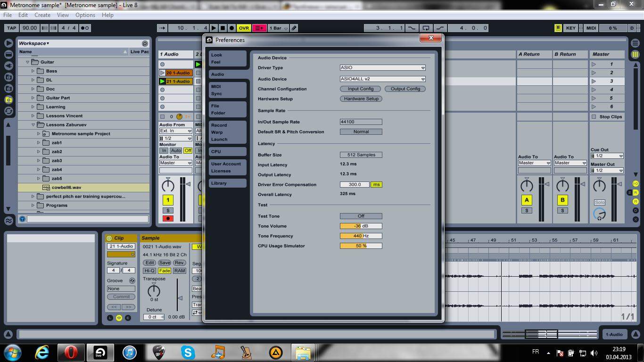Open Skype from the taskbar
The height and width of the screenshot is (362, 644).
pos(188,352)
